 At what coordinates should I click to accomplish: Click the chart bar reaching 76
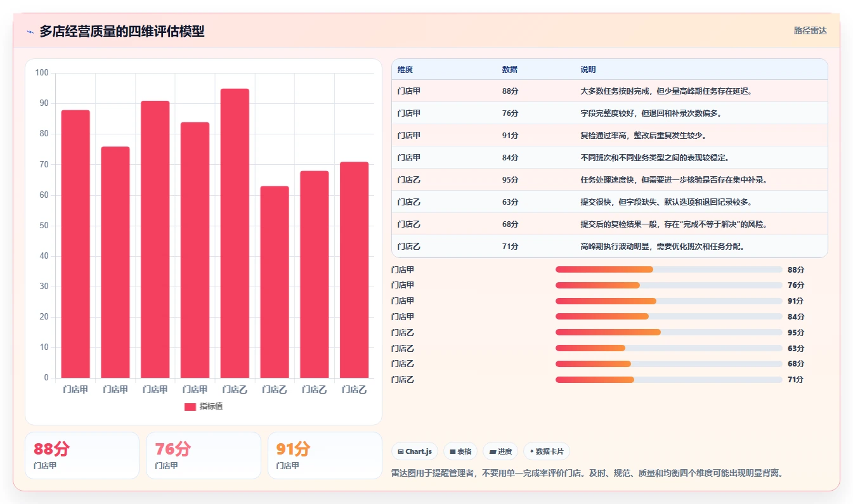(x=115, y=262)
